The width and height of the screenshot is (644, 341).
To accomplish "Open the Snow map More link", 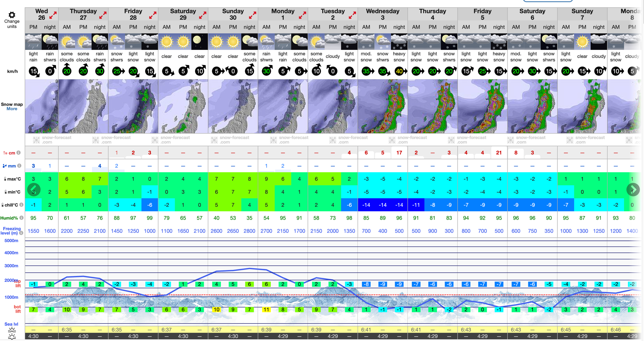I will click(12, 109).
